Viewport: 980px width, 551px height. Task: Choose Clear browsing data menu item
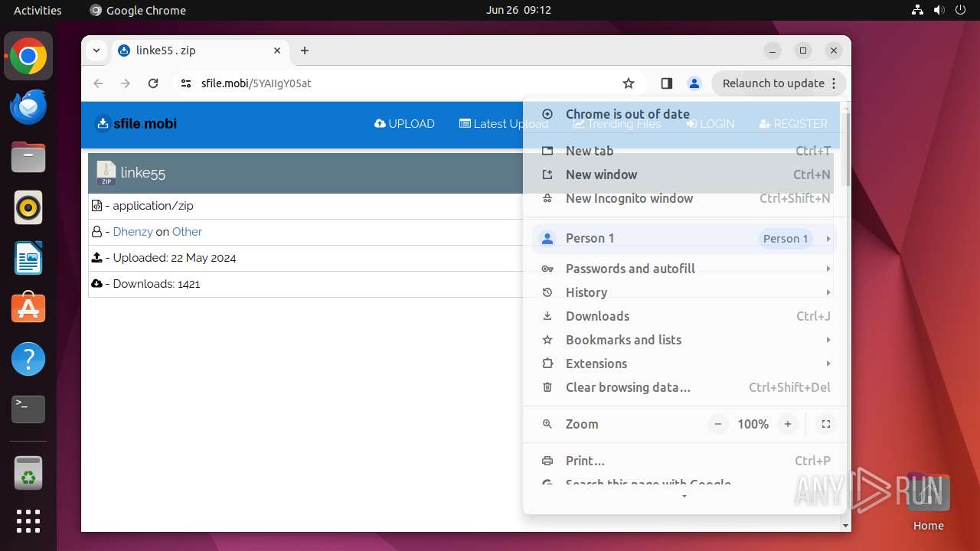[684, 387]
